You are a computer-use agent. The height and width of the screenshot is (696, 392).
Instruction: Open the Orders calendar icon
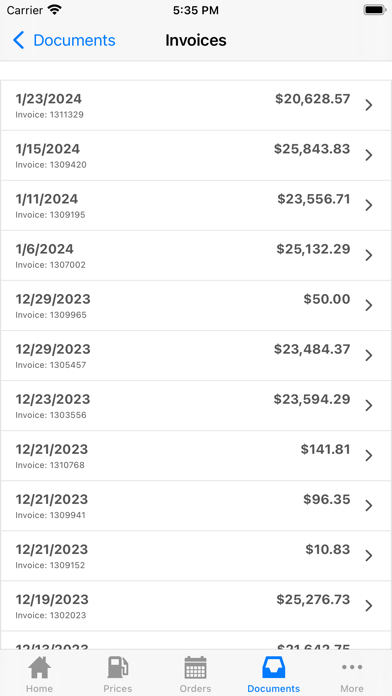pyautogui.click(x=195, y=668)
